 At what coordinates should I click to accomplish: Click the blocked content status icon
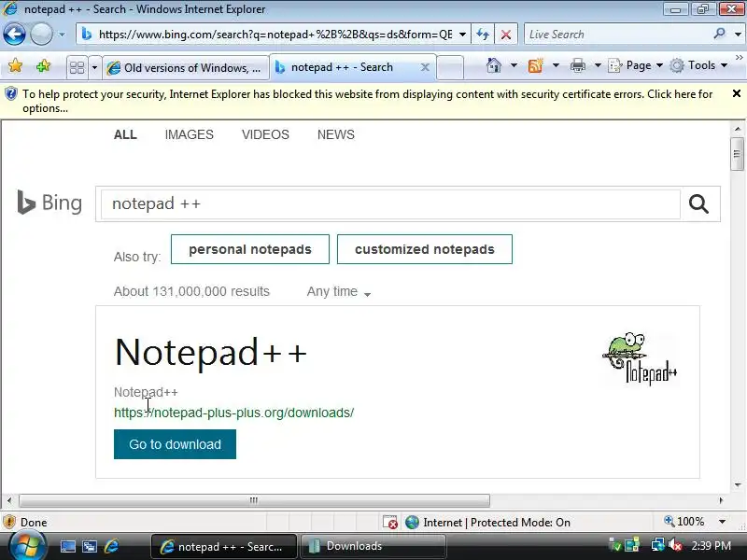pos(390,523)
